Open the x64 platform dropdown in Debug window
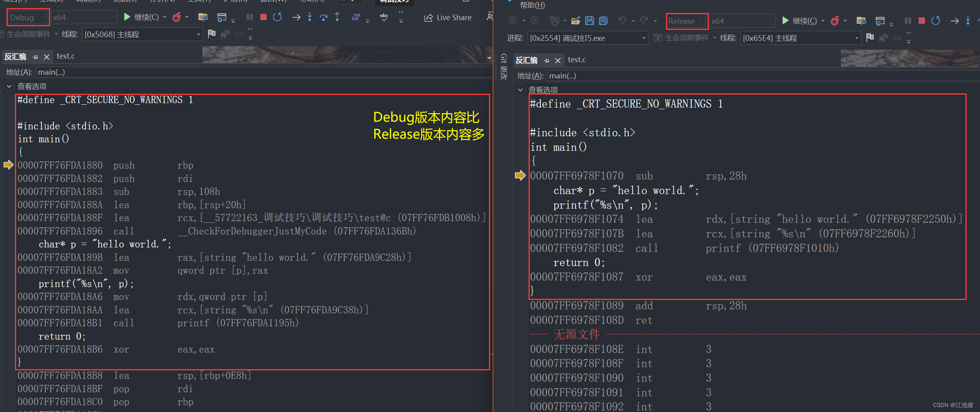Screen dimensions: 980x412 pyautogui.click(x=84, y=17)
